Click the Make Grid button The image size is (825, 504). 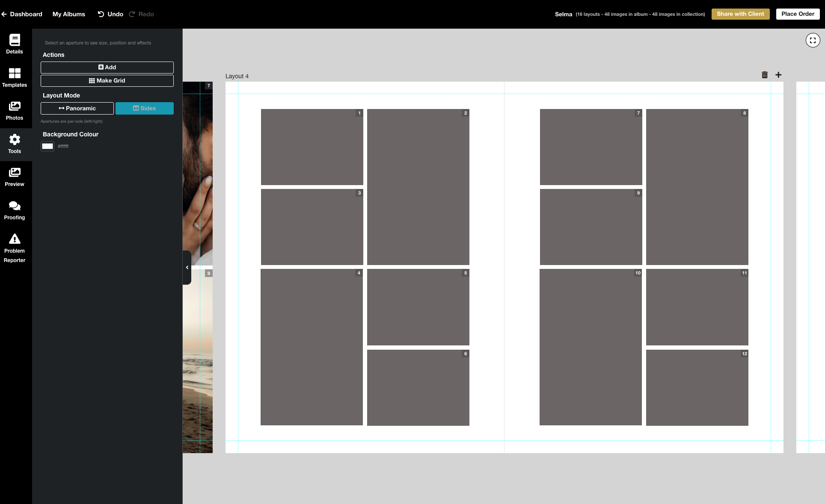[107, 81]
